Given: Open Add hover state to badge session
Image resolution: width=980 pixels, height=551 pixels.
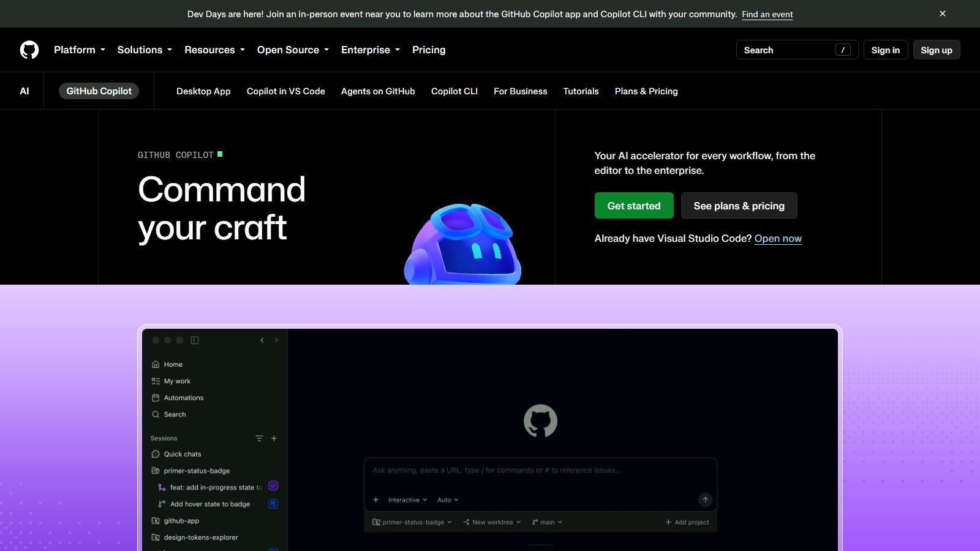Looking at the screenshot, I should [x=205, y=504].
